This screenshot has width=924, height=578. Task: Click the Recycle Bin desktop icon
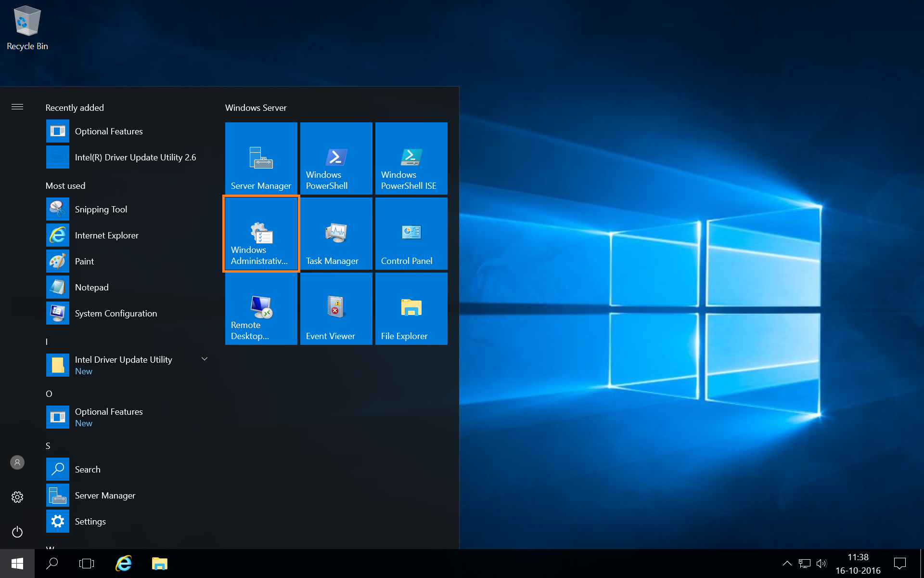point(27,28)
